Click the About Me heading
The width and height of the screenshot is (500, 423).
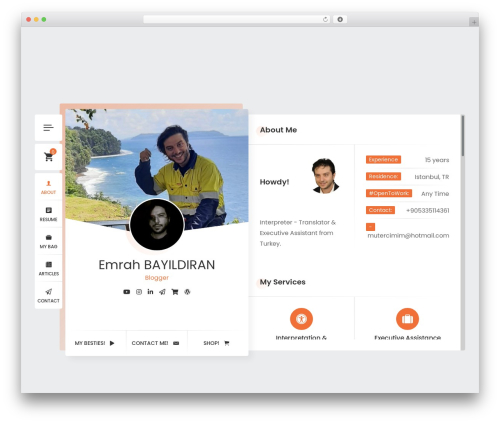278,130
